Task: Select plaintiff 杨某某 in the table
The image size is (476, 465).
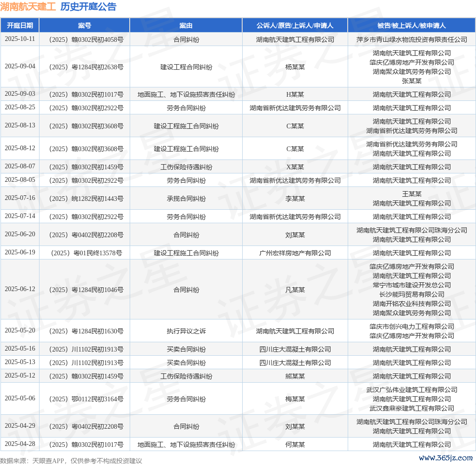Action: click(x=295, y=67)
